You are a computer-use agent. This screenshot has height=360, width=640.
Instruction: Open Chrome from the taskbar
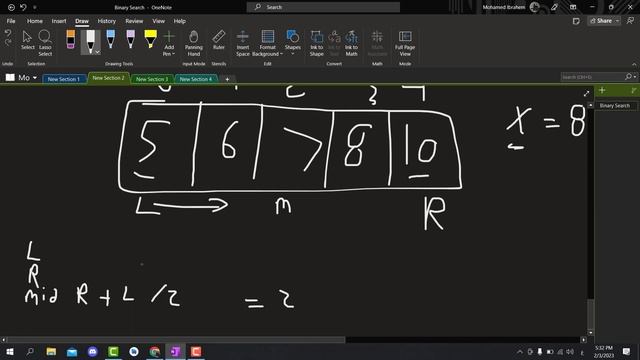point(155,352)
